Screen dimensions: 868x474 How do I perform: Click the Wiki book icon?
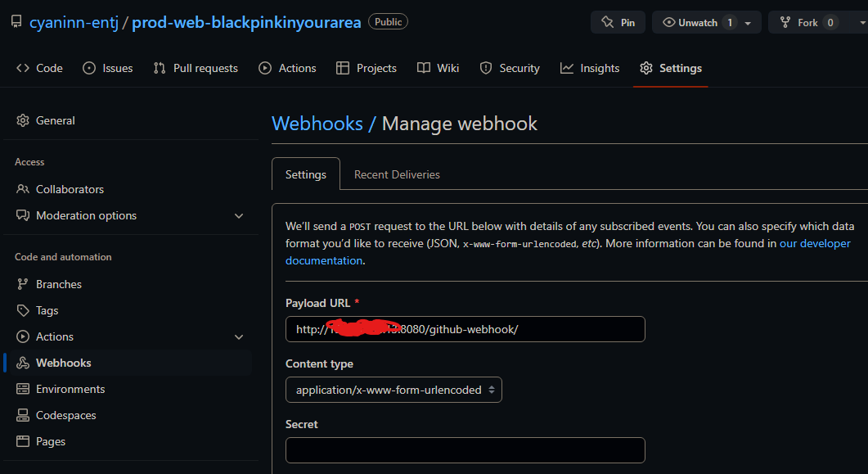tap(424, 68)
